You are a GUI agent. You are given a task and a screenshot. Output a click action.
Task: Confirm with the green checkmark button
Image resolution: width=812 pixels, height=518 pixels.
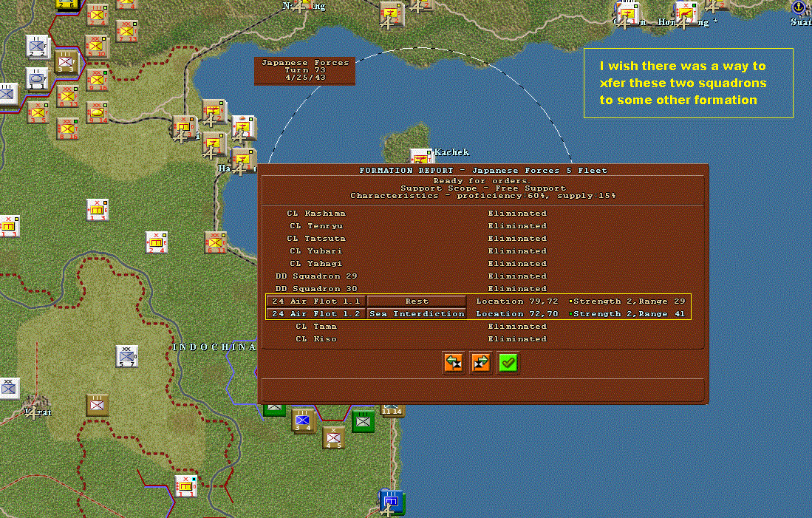pyautogui.click(x=508, y=363)
